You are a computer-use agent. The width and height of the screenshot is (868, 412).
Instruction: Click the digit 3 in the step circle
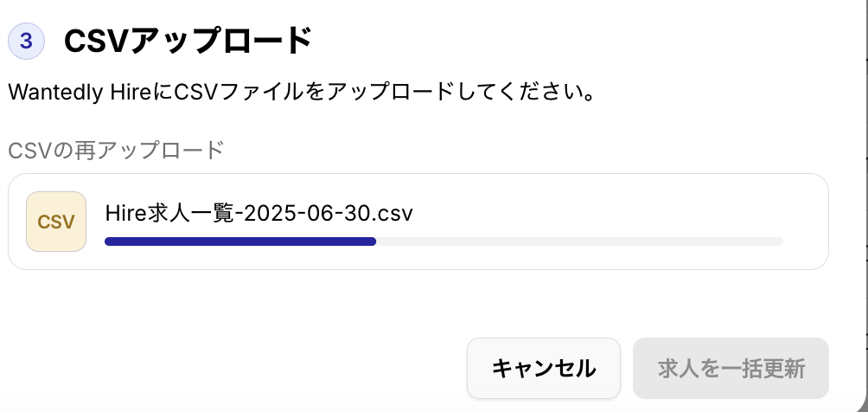[26, 41]
